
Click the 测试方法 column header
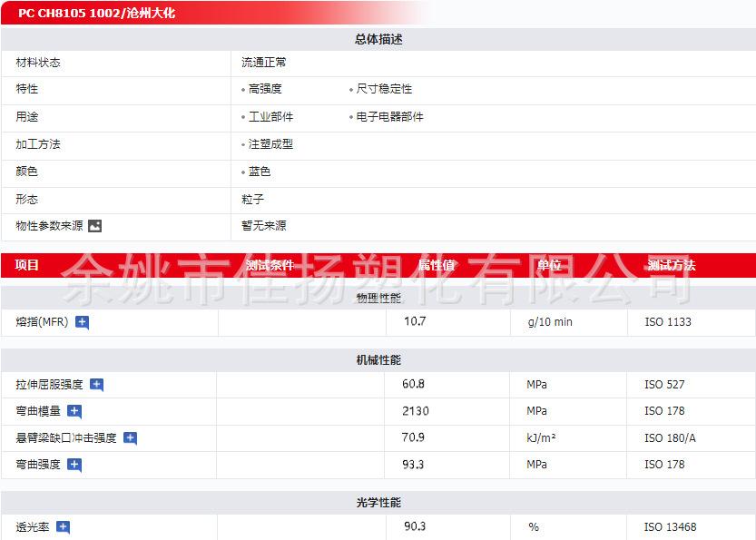click(x=672, y=265)
